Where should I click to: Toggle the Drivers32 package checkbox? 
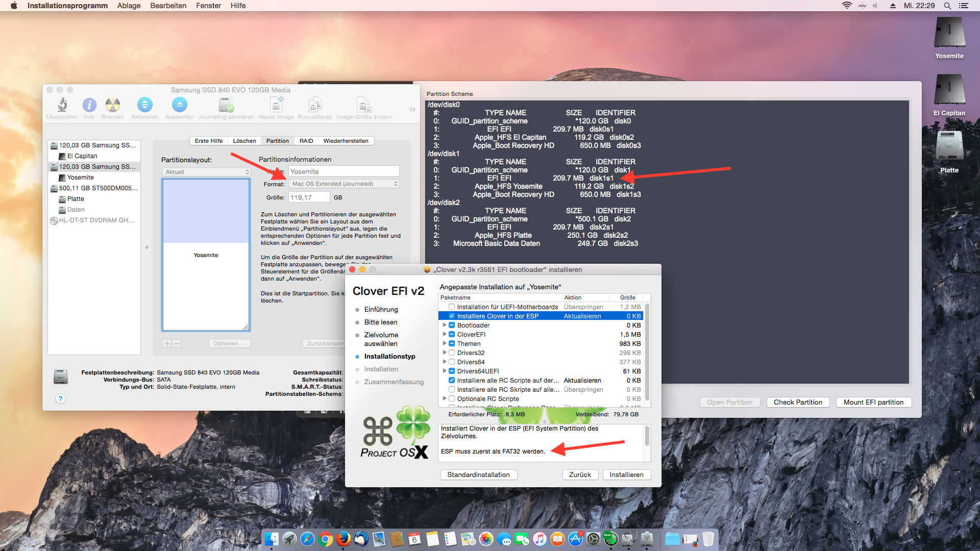pos(452,353)
